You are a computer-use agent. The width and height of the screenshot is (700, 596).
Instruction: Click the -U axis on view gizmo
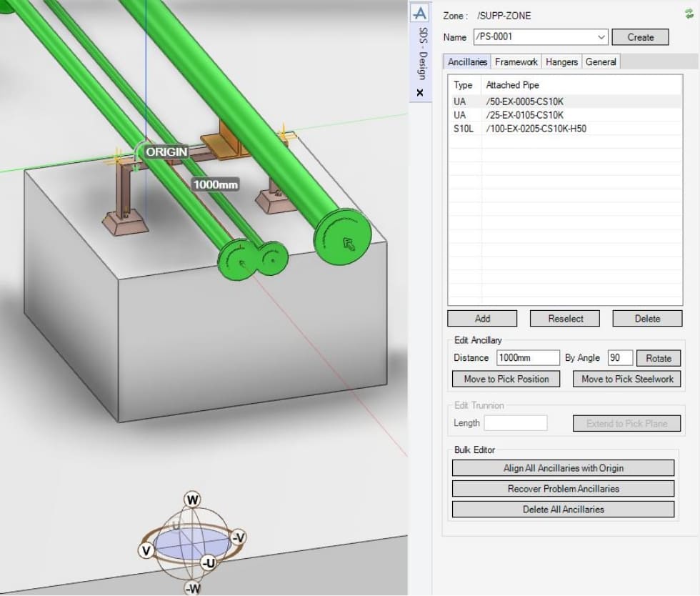point(207,562)
